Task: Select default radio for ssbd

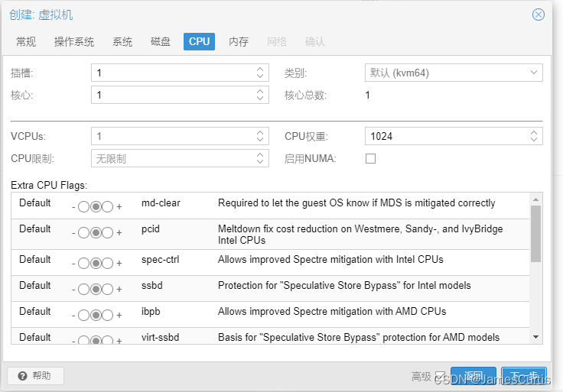Action: (x=96, y=290)
